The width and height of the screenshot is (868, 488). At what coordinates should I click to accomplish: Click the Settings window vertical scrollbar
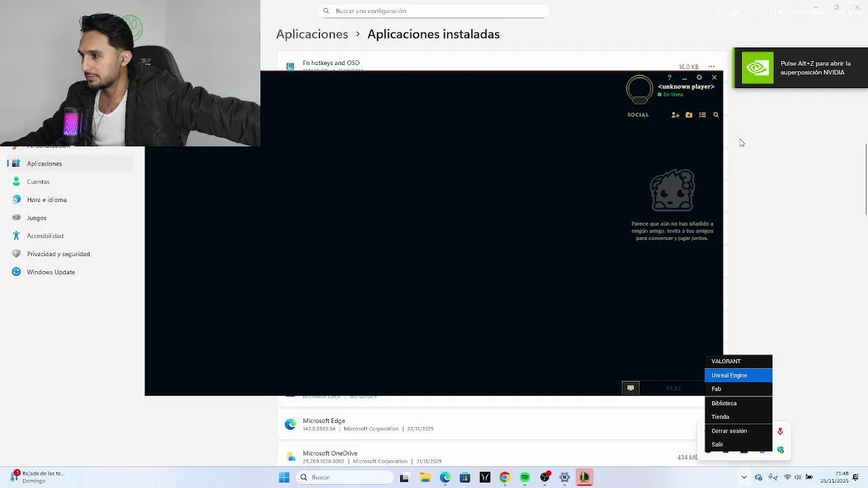865,180
